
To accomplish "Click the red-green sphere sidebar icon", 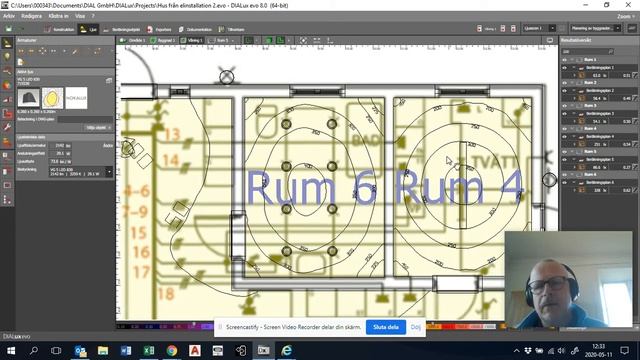I will [x=7, y=85].
